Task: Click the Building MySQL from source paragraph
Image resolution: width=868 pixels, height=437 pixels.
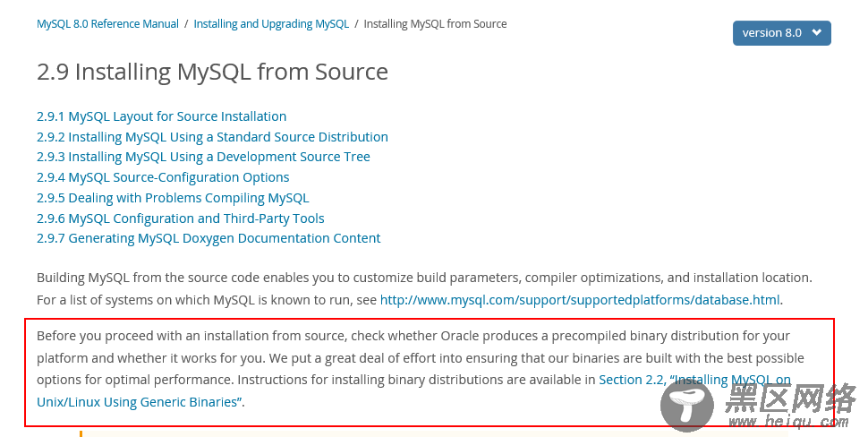Action: pos(424,288)
